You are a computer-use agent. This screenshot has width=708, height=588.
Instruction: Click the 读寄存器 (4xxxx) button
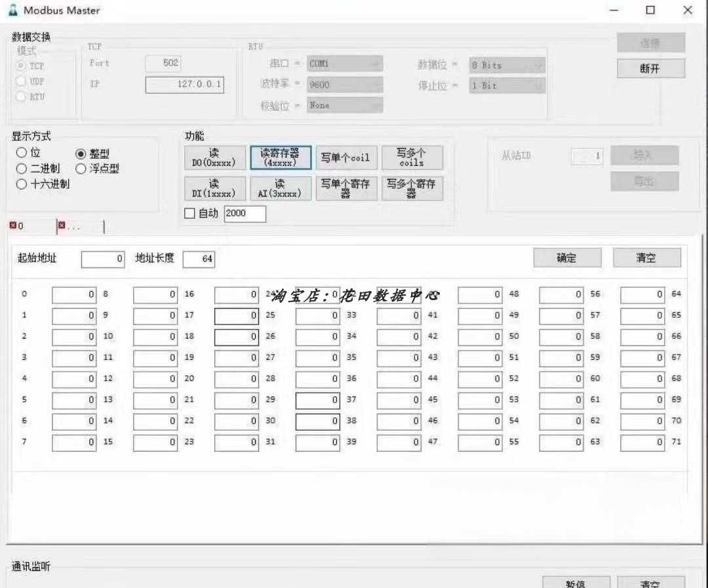(x=281, y=157)
